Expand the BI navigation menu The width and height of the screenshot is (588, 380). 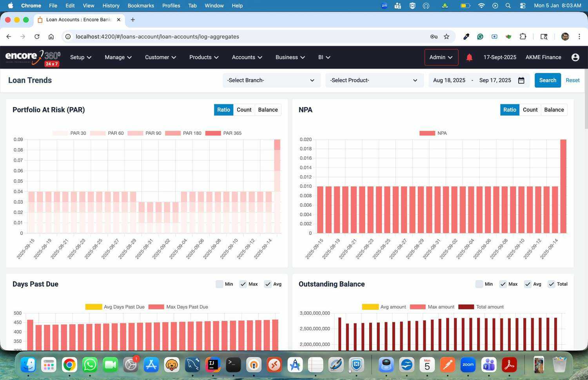[324, 57]
